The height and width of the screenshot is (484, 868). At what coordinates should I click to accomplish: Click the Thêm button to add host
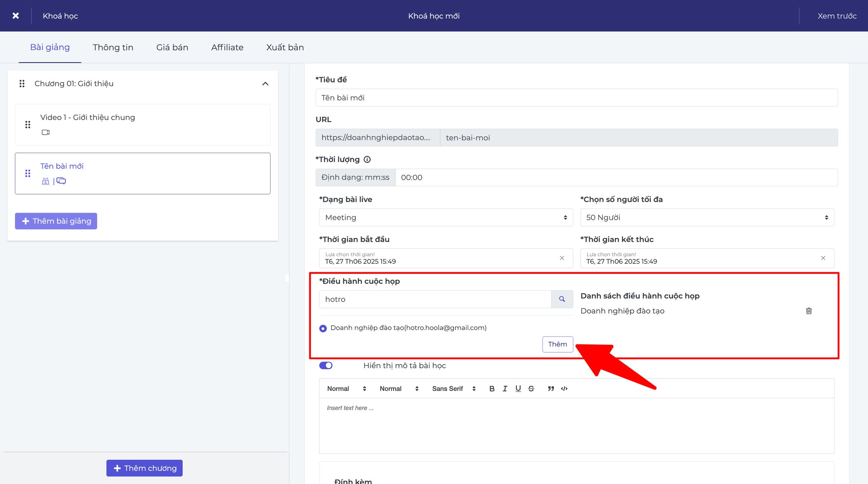point(558,344)
